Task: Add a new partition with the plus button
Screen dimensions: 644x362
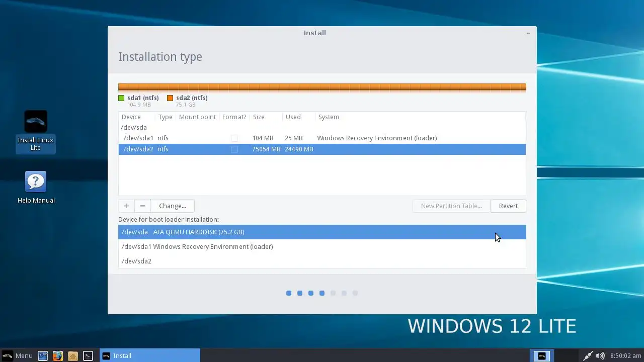Action: tap(126, 206)
